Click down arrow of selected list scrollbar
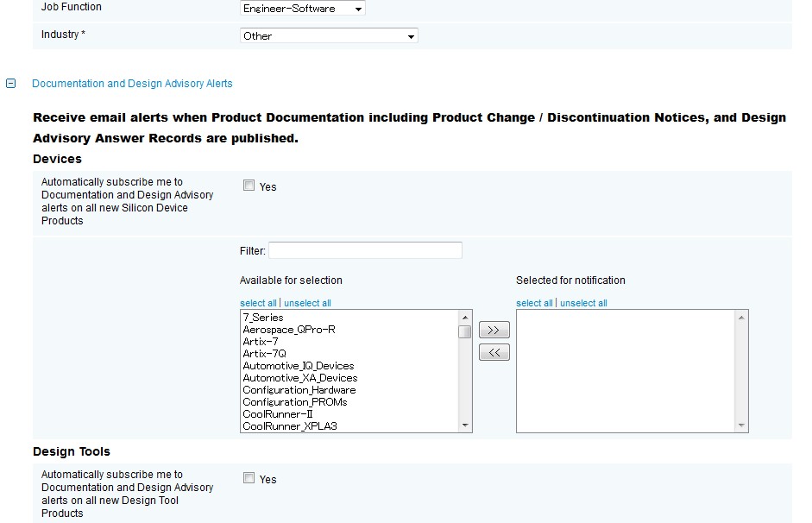This screenshot has width=812, height=523. pyautogui.click(x=741, y=425)
